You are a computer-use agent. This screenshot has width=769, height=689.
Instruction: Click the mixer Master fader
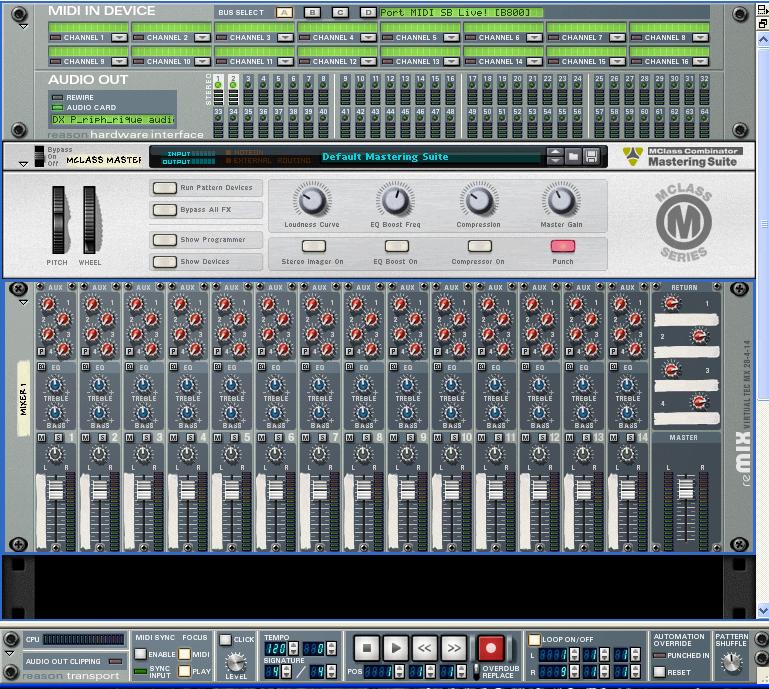pos(686,489)
